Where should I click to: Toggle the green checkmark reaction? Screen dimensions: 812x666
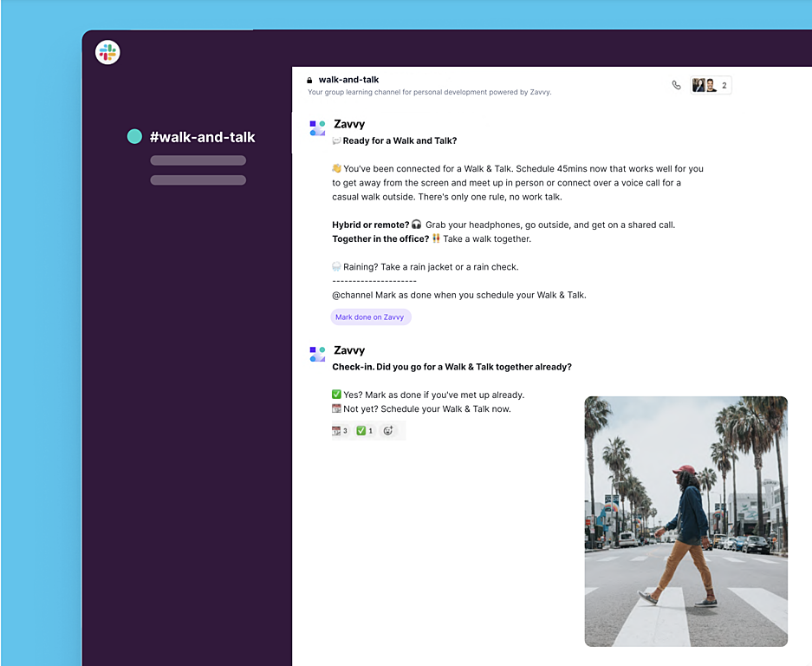pos(364,429)
